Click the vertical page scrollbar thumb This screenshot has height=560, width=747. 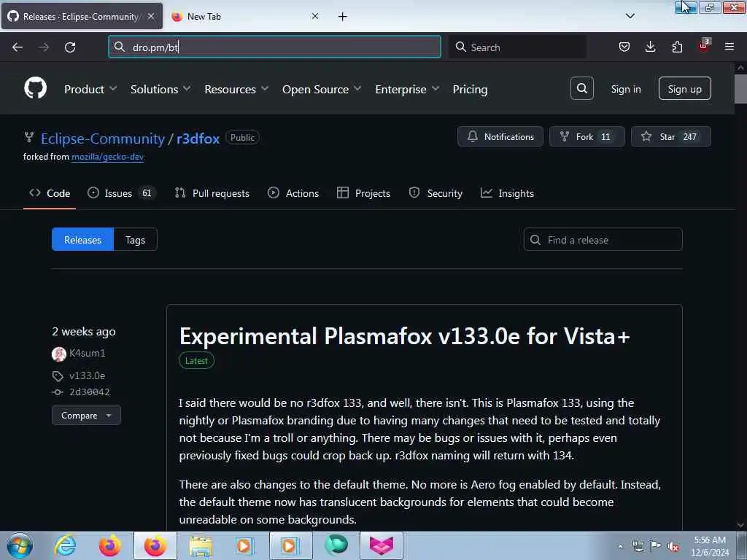(x=740, y=87)
